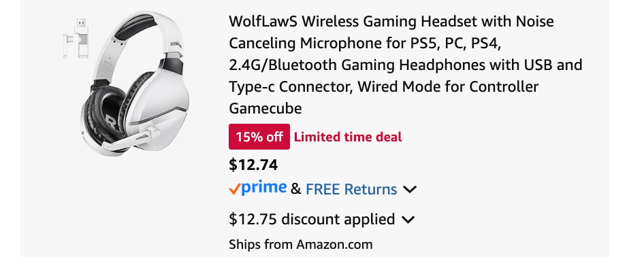The height and width of the screenshot is (257, 644).
Task: Click the $12.74 price
Action: tap(253, 165)
